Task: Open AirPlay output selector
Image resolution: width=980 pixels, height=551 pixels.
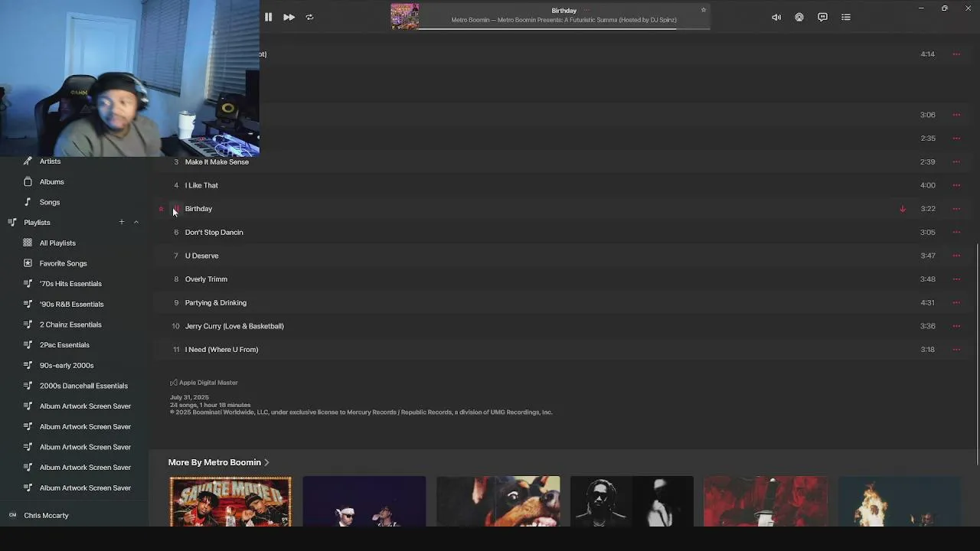Action: 799,17
